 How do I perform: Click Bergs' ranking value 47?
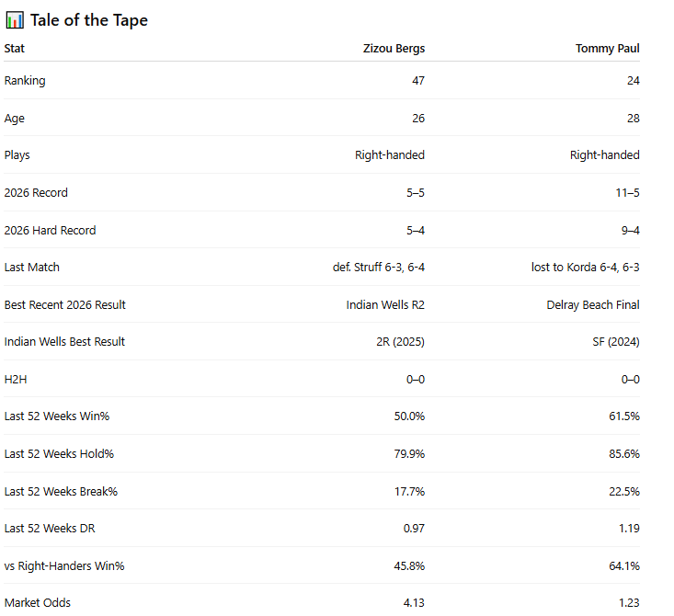point(418,80)
